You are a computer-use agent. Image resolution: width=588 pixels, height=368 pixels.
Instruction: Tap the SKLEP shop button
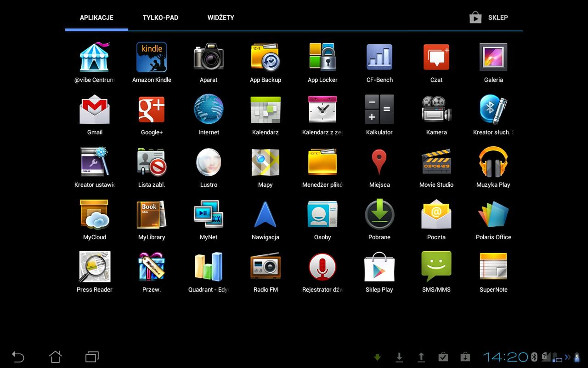click(x=489, y=17)
